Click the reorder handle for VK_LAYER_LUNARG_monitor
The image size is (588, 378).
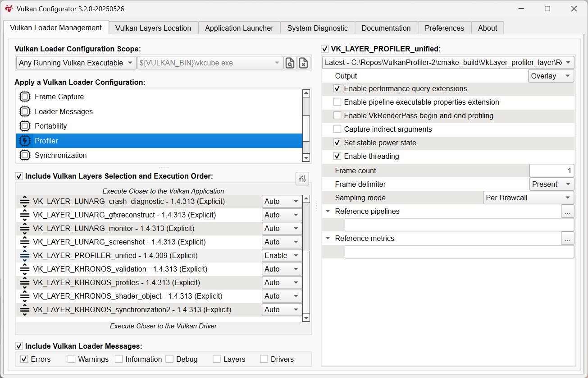(25, 228)
